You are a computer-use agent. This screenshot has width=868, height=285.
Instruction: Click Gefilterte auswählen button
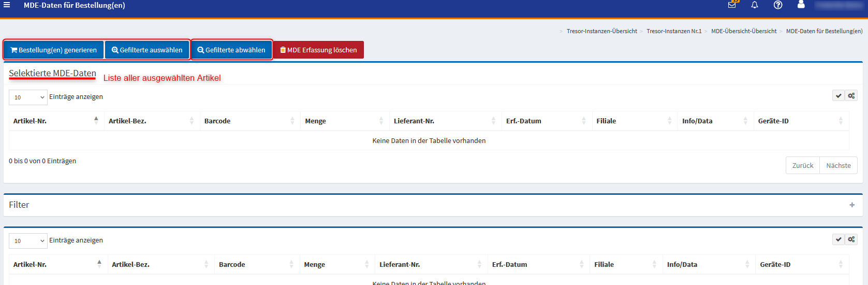pyautogui.click(x=147, y=50)
